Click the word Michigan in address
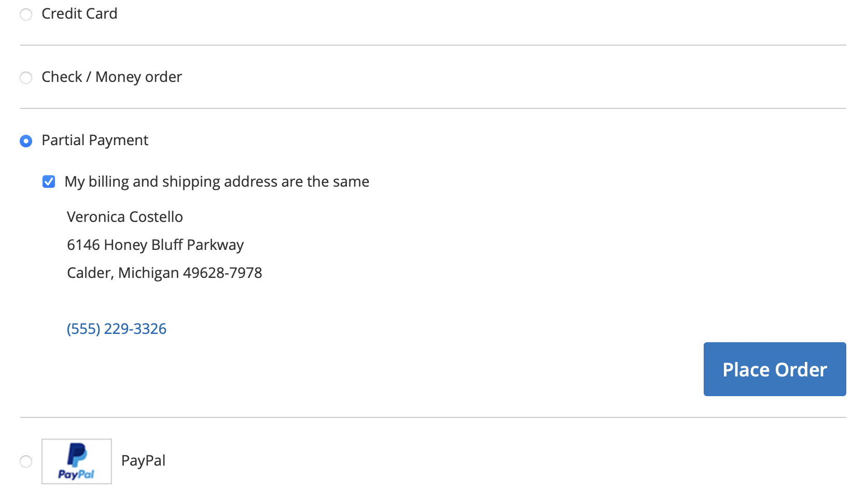The height and width of the screenshot is (504, 866). click(x=148, y=273)
